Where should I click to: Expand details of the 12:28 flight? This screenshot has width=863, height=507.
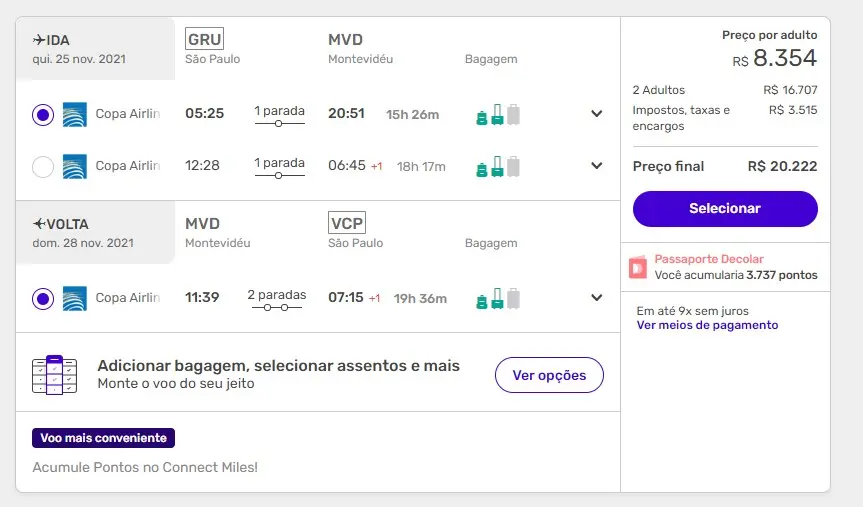point(597,166)
